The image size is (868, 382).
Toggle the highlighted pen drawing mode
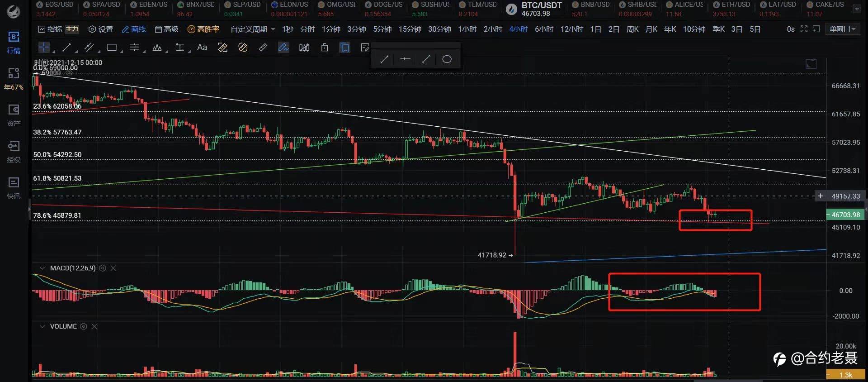283,47
